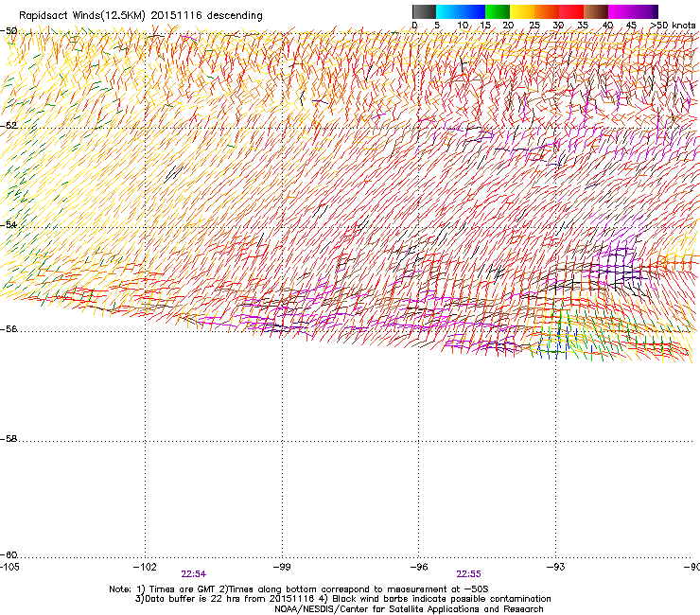Click the -58 latitude axis label
Image resolution: width=700 pixels, height=615 pixels.
click(9, 439)
